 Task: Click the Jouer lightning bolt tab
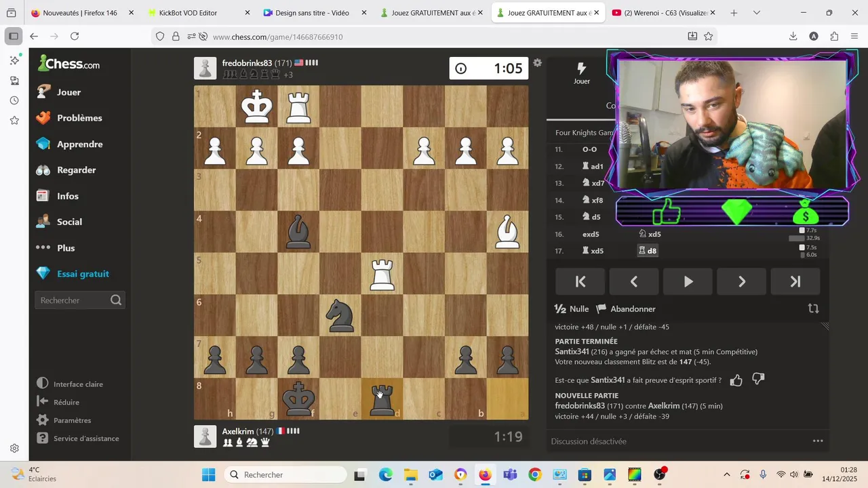point(581,73)
